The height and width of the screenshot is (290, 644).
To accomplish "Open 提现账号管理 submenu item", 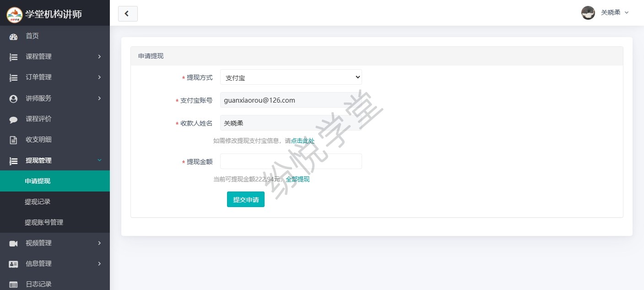I will (55, 222).
